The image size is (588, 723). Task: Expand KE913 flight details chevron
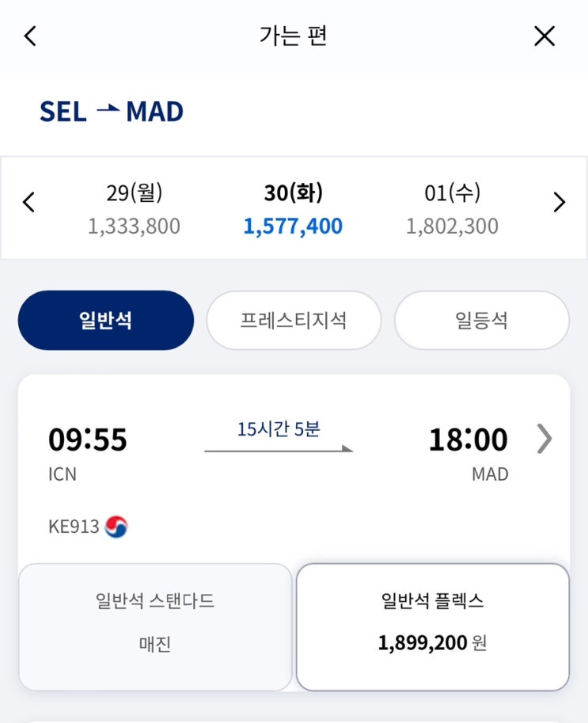(544, 439)
